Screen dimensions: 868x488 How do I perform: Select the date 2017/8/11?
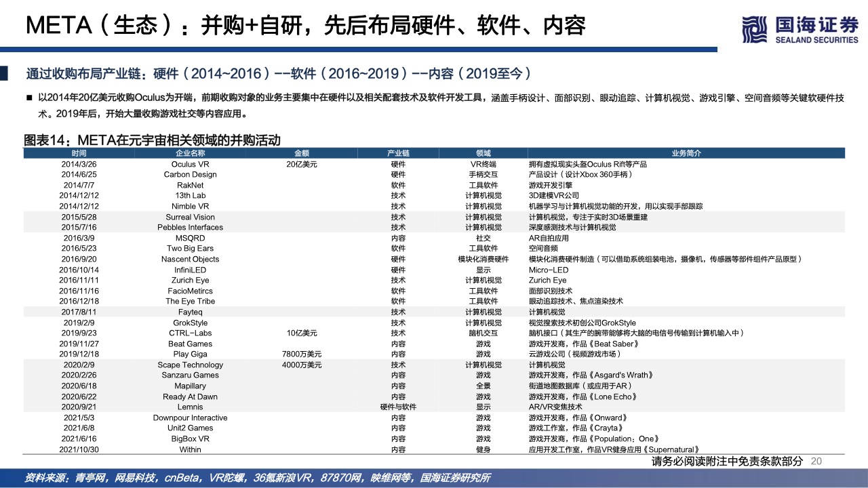coord(79,312)
